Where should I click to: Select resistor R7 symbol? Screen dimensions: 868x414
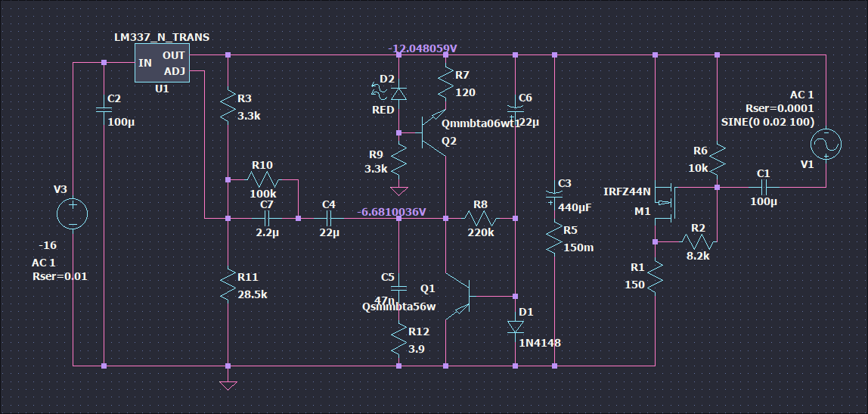coord(445,84)
